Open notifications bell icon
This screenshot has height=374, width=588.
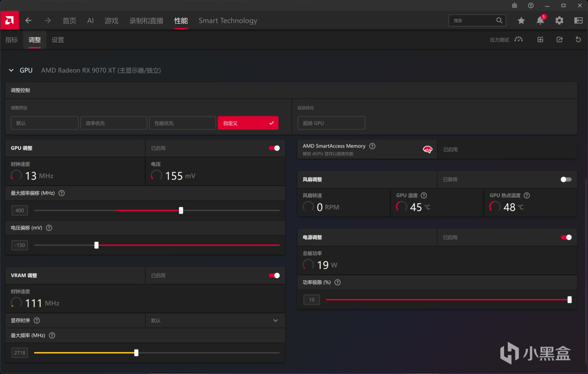[540, 21]
